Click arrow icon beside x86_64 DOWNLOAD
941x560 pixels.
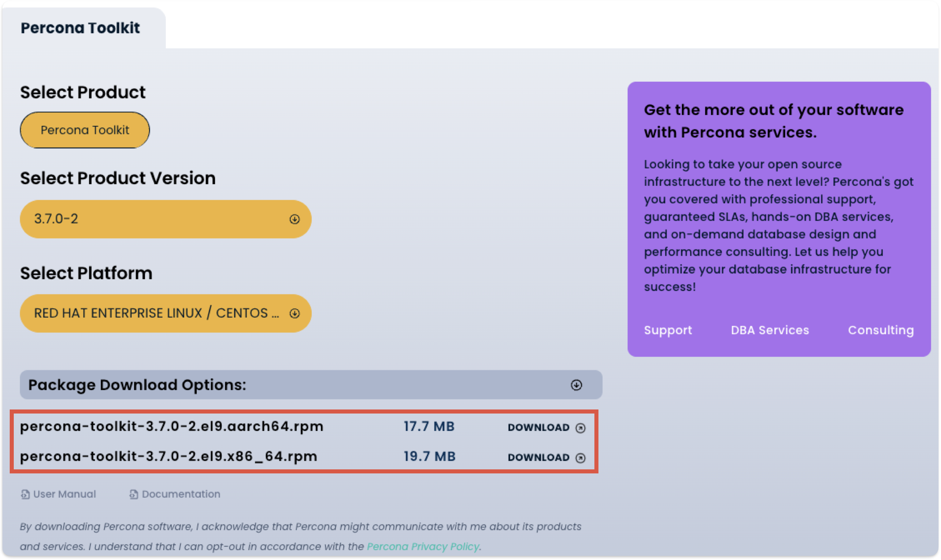click(x=580, y=458)
